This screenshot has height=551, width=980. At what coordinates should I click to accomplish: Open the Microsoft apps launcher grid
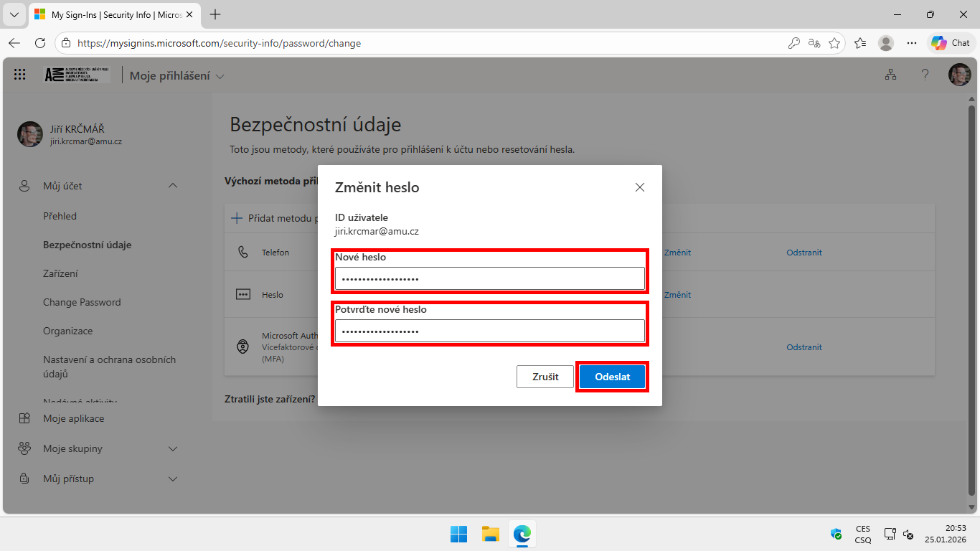(19, 74)
